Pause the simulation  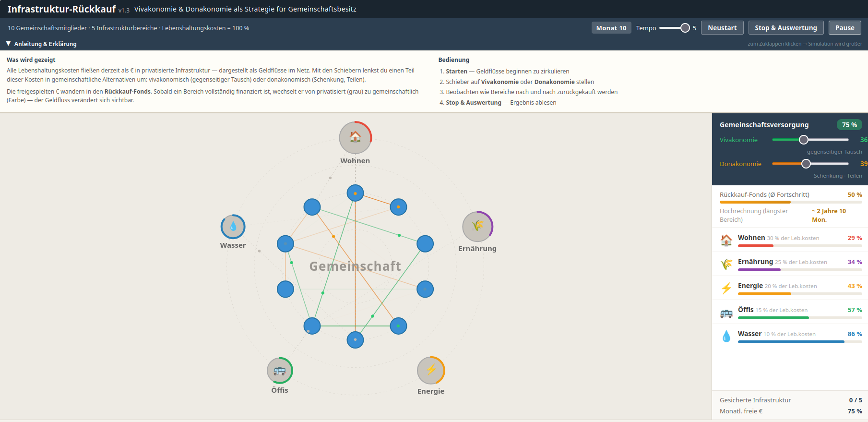pyautogui.click(x=844, y=28)
